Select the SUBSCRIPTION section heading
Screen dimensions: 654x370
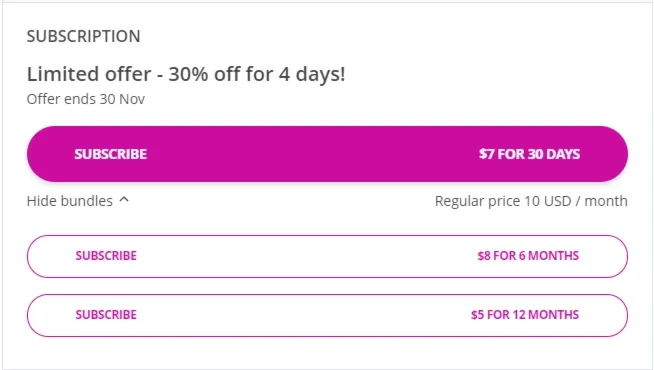[x=83, y=36]
